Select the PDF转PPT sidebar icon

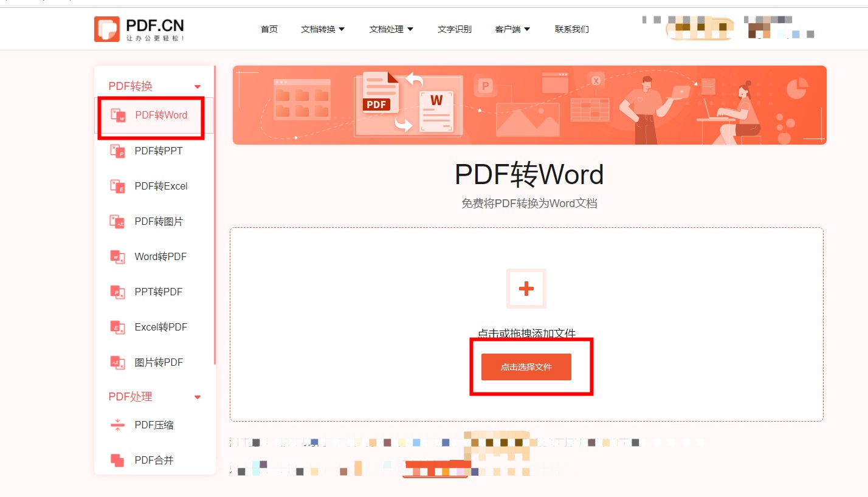117,151
